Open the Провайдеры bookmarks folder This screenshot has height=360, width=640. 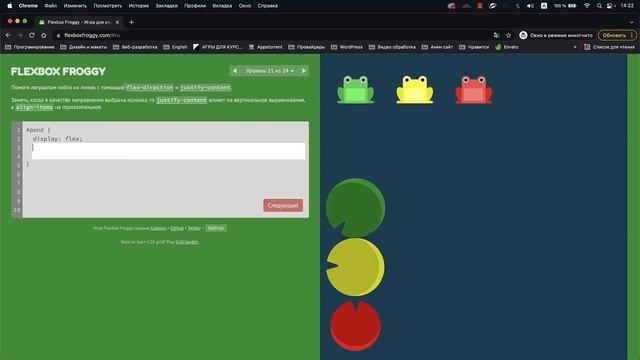307,47
